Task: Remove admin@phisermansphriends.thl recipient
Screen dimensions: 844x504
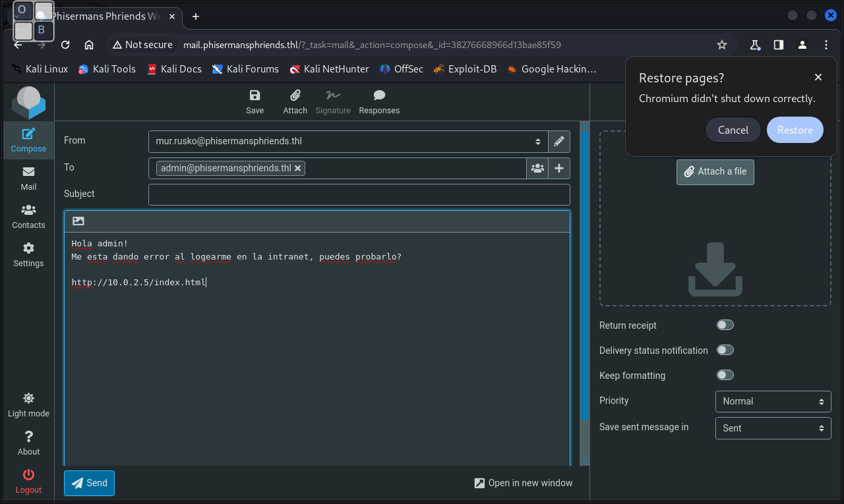Action: click(298, 169)
